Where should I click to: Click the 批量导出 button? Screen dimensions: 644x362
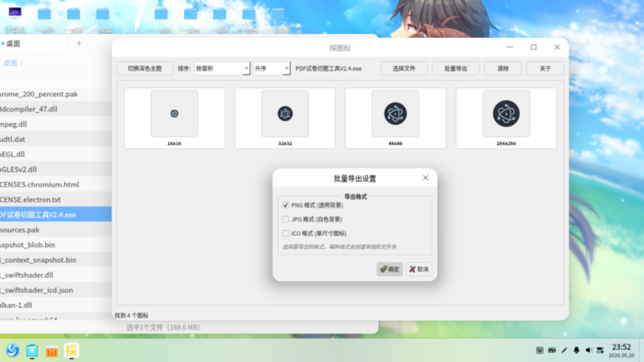(x=455, y=69)
